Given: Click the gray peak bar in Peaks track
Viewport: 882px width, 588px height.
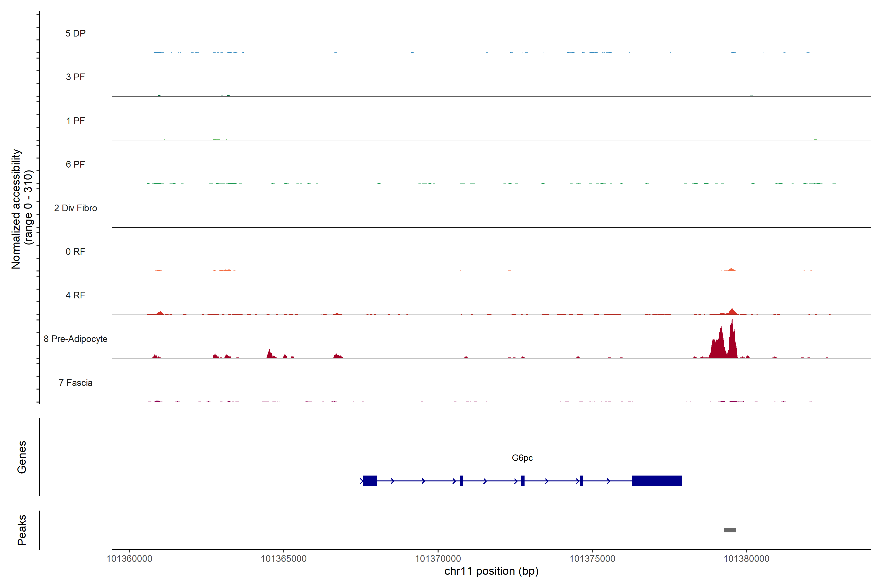Looking at the screenshot, I should 729,530.
